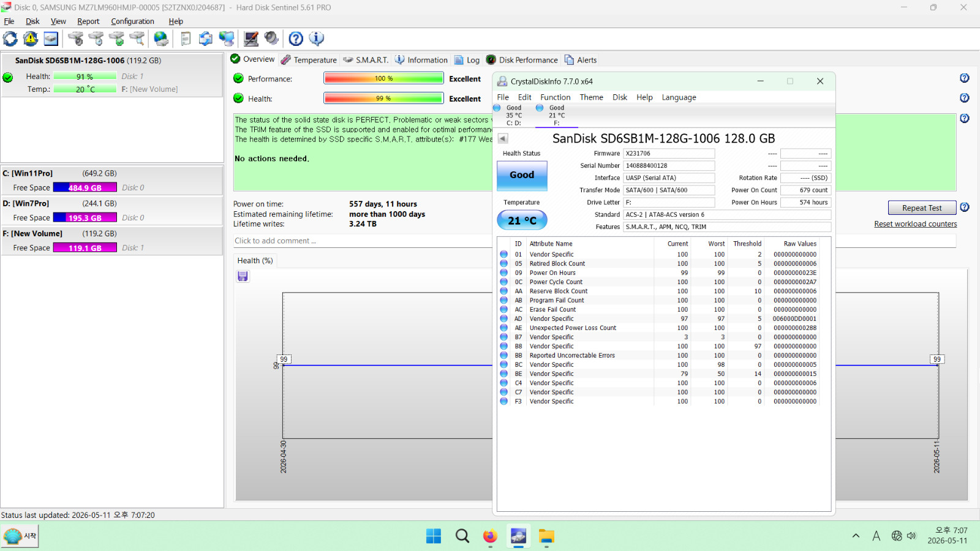
Task: Click previous disk arrow in CrystalDiskInfo
Action: point(503,138)
